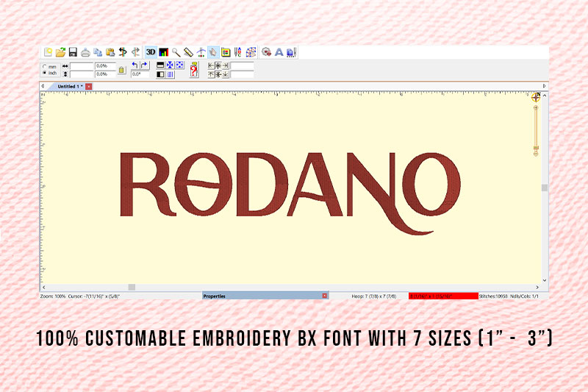
Task: Align objects to right edge
Action: pyautogui.click(x=225, y=65)
